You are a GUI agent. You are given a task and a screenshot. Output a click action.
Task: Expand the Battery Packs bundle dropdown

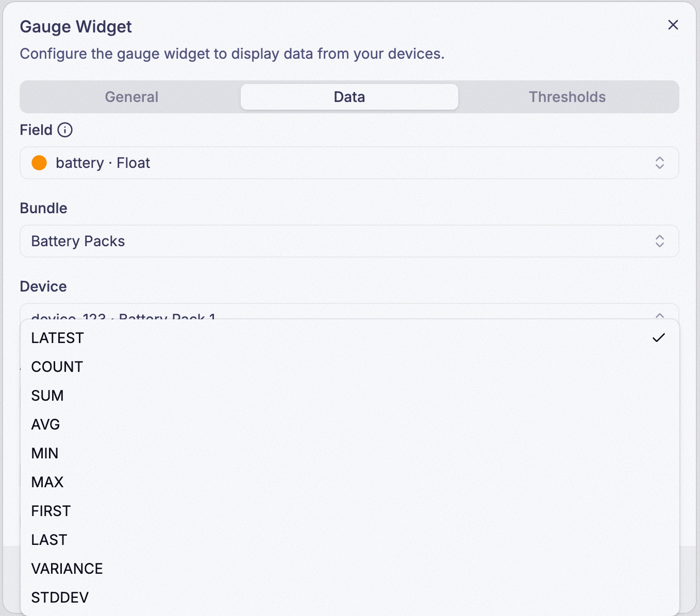point(349,241)
